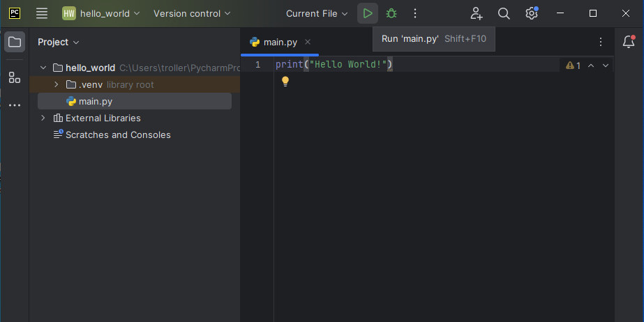Close the main.py editor tab

pyautogui.click(x=308, y=42)
